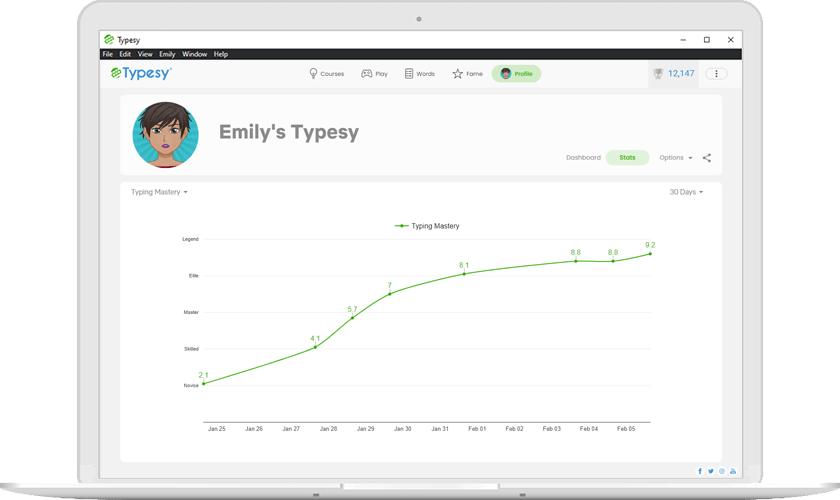
Task: Open the Fame section
Action: click(x=468, y=74)
